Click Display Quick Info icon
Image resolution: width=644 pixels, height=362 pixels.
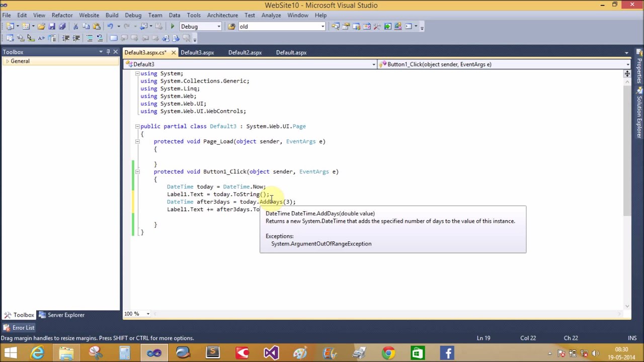coord(31,38)
